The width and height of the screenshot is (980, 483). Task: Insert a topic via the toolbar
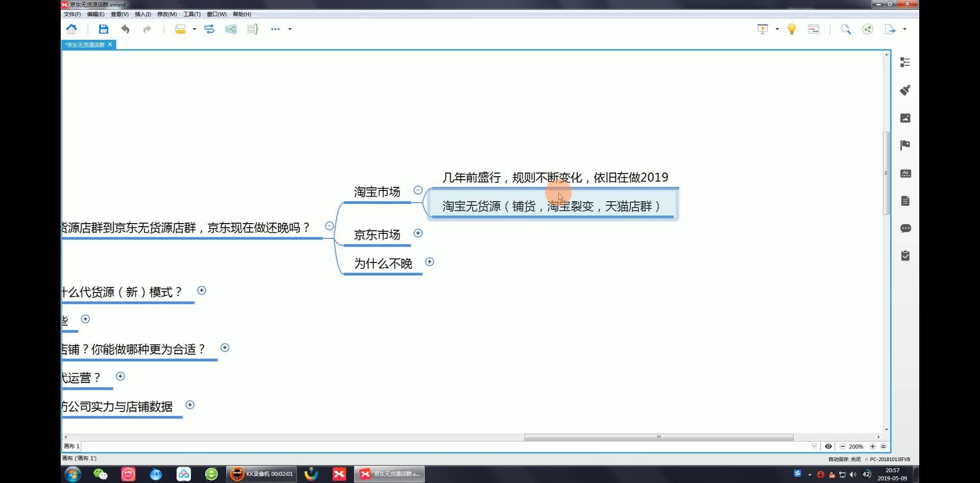click(x=180, y=29)
